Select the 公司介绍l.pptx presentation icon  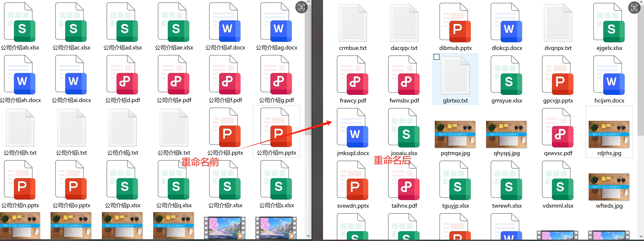coord(225,127)
